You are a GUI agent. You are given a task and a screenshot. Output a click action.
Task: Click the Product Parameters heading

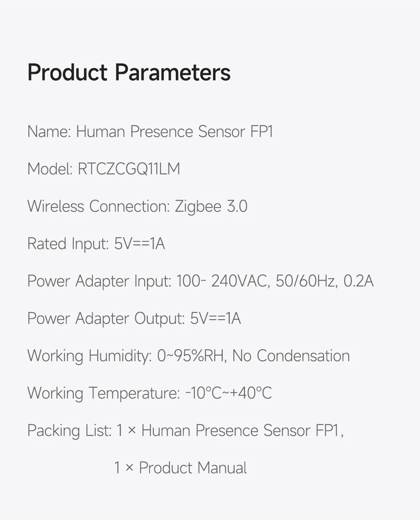[x=129, y=72]
